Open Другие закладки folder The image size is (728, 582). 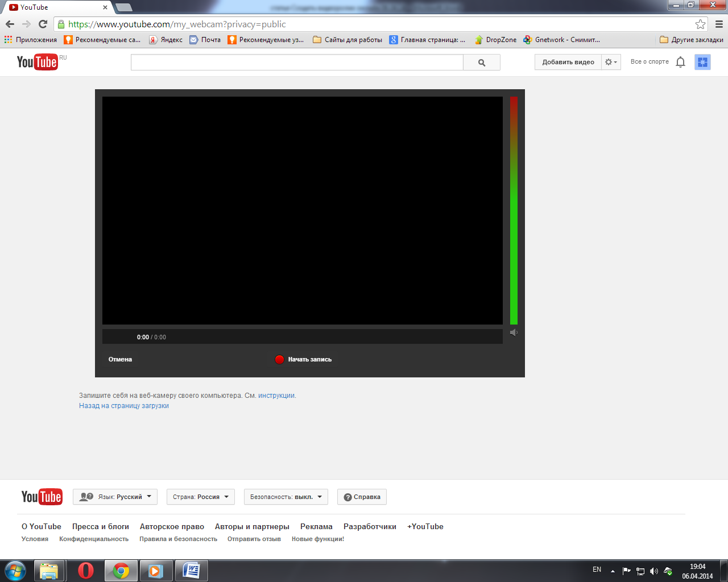point(692,40)
